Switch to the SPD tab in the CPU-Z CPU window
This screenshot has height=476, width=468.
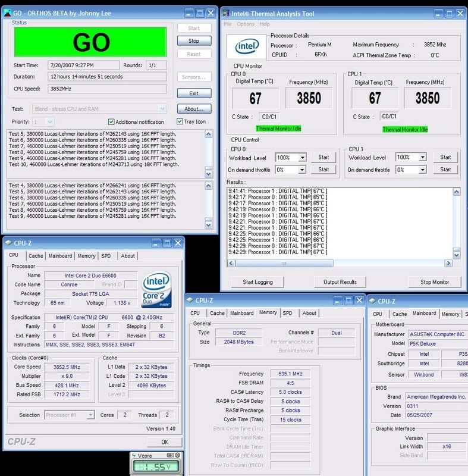[x=106, y=256]
